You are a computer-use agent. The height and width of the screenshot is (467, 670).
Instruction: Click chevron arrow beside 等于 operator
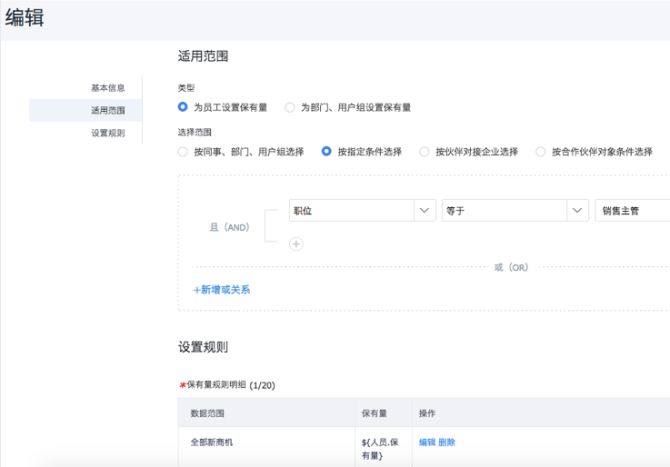point(577,211)
